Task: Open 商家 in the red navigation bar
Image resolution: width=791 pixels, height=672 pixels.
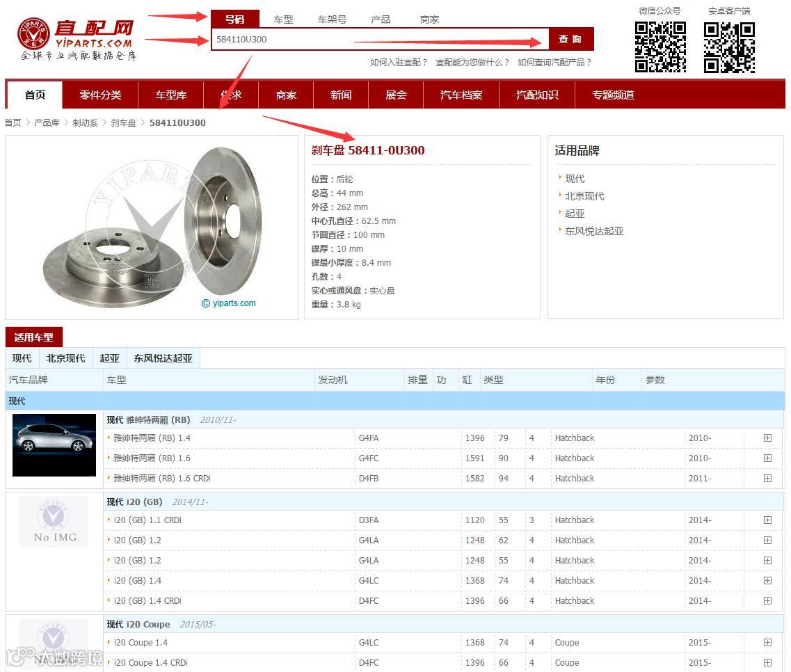Action: point(286,95)
